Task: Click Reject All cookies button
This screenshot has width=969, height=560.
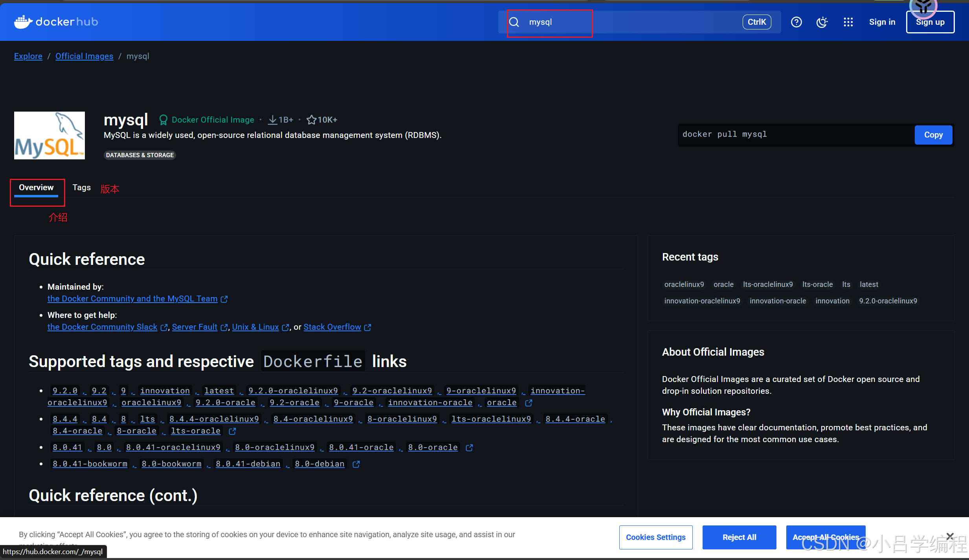Action: pos(739,537)
